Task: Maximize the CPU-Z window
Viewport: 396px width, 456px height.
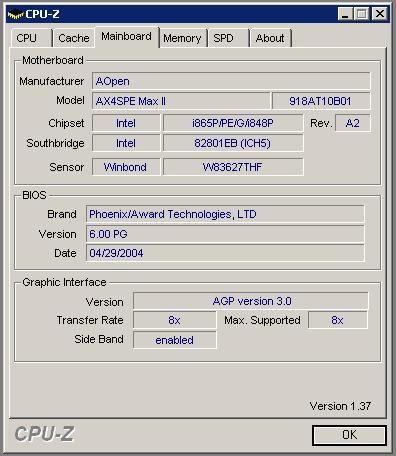Action: pyautogui.click(x=362, y=14)
